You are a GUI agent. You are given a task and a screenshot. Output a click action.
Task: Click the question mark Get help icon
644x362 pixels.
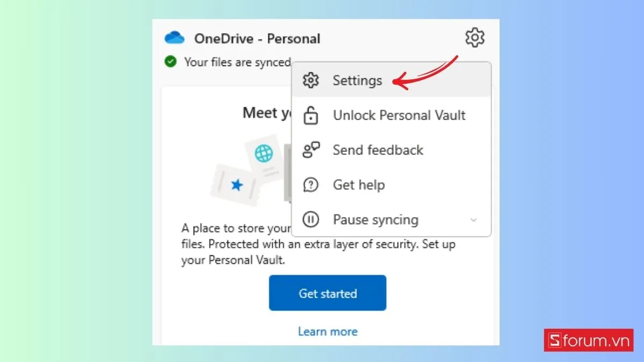coord(311,184)
